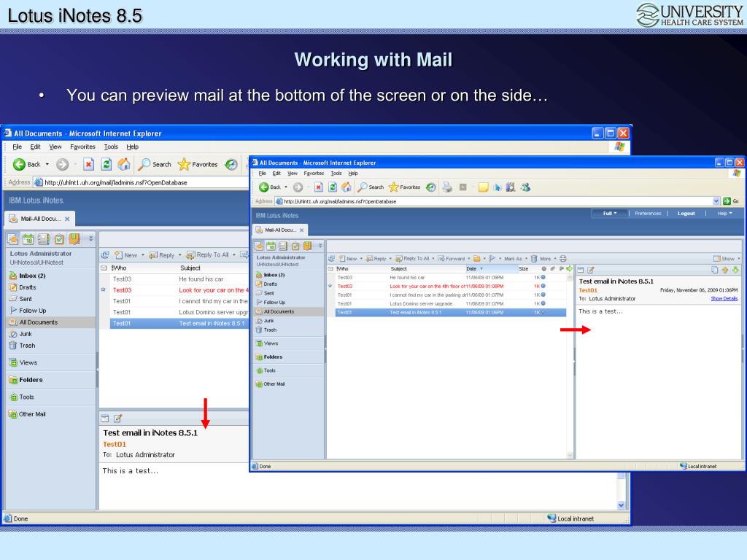Open the Help dropdown in front window's header
Viewport: 747px width, 560px height.
pyautogui.click(x=724, y=214)
